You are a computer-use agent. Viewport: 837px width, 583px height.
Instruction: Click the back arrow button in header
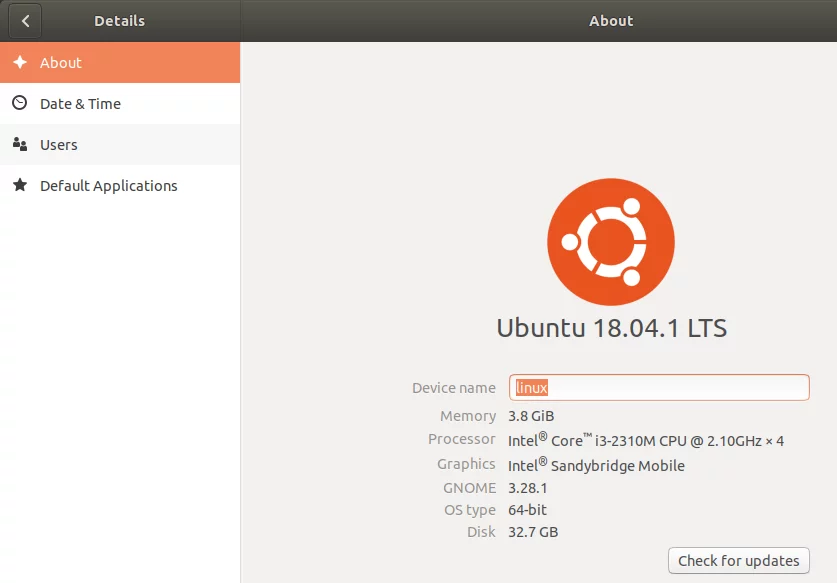coord(25,21)
